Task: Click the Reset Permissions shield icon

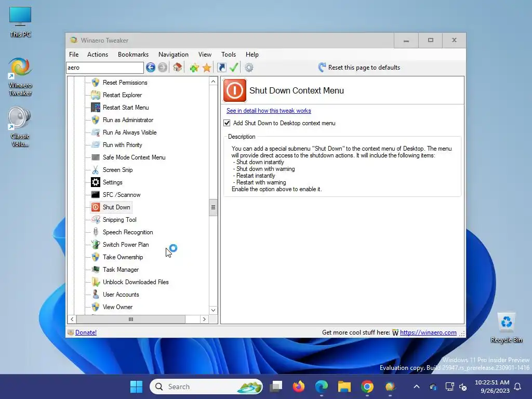Action: click(96, 83)
